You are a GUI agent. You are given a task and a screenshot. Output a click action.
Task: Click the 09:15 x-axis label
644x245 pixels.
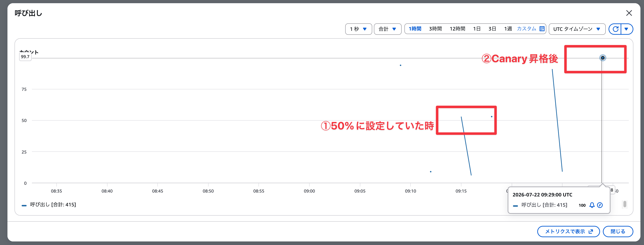coord(461,191)
